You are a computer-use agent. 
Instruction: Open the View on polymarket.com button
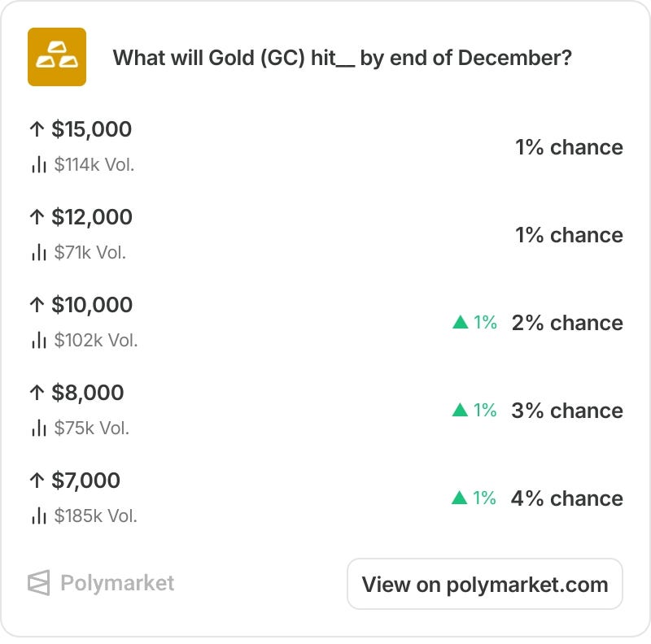click(x=485, y=585)
